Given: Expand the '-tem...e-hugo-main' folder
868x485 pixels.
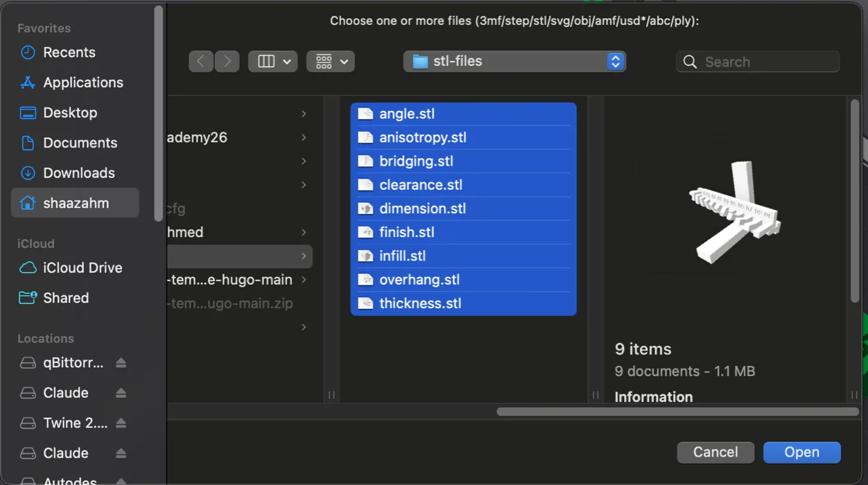Looking at the screenshot, I should [304, 280].
